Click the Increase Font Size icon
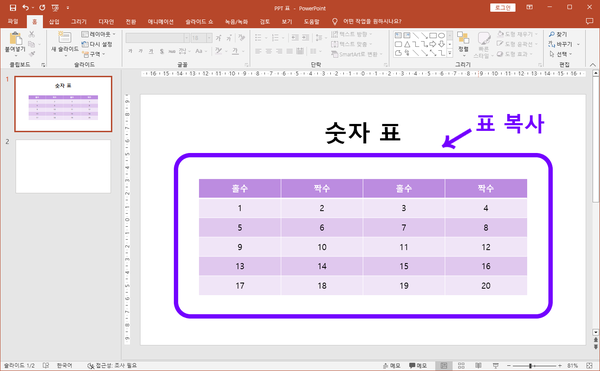This screenshot has height=371, width=600. [218, 38]
